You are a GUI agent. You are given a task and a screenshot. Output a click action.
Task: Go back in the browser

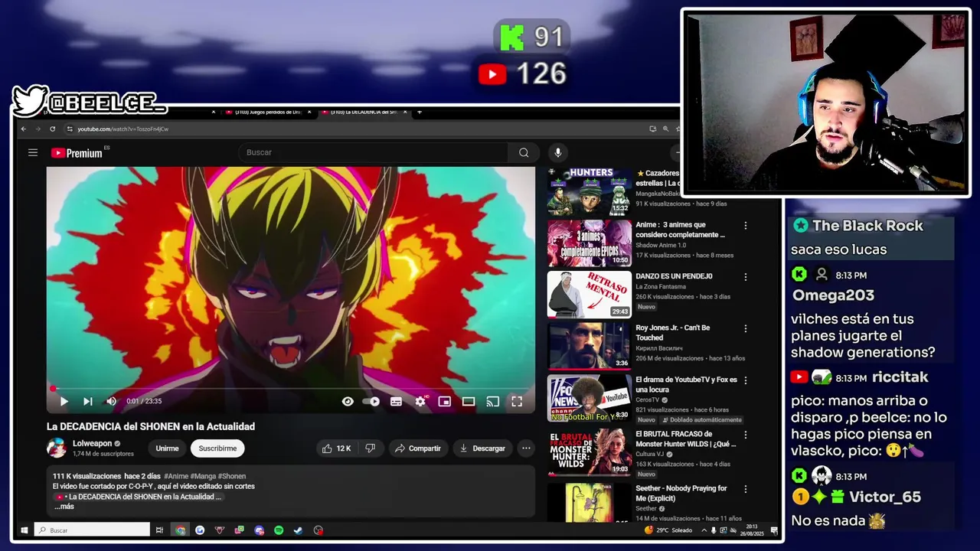[24, 129]
